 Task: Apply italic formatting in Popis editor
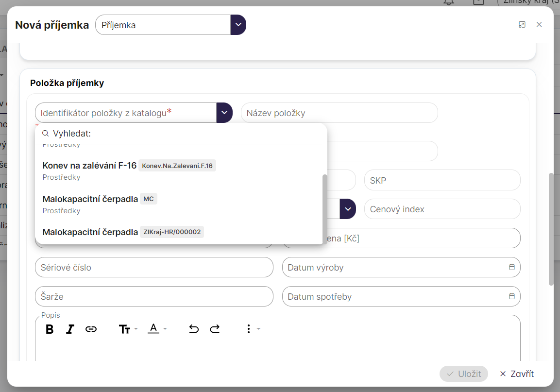pyautogui.click(x=70, y=329)
